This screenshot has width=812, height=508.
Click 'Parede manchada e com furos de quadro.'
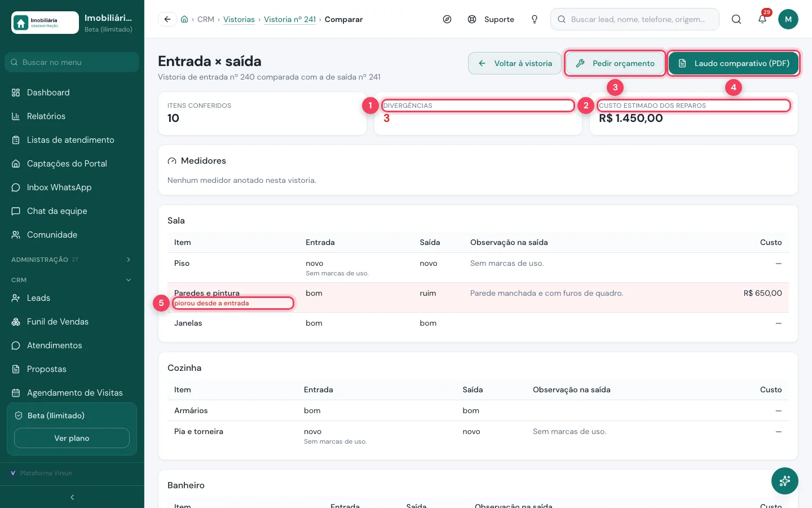tap(547, 293)
